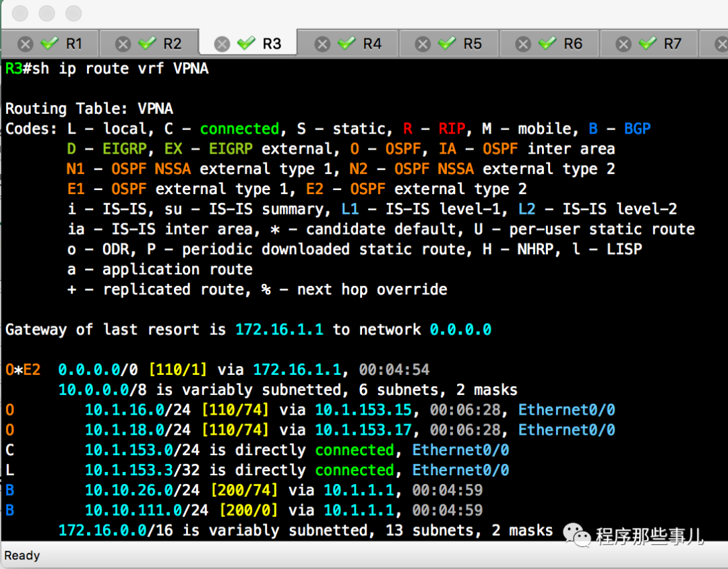728x569 pixels.
Task: Click the middle gray window control button
Action: pyautogui.click(x=47, y=13)
